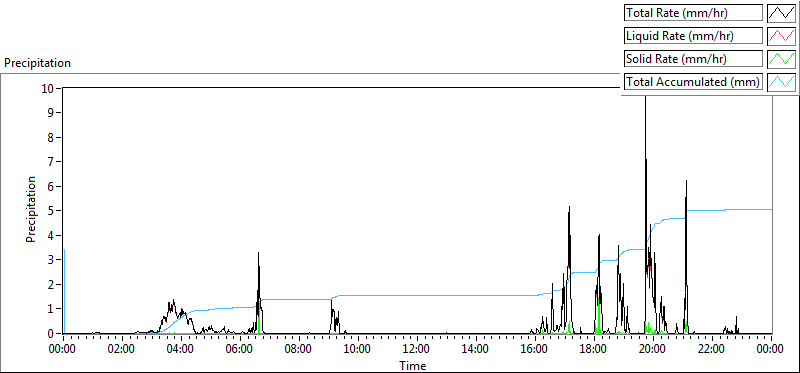Screen dimensions: 800x373
Task: Click the Time x-axis title
Action: [x=413, y=365]
